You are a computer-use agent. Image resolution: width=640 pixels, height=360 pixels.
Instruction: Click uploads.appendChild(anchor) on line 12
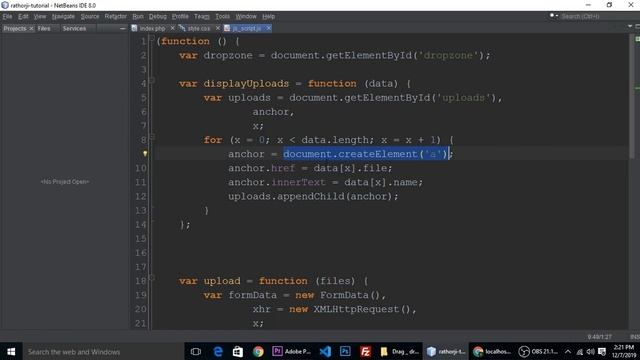point(313,196)
